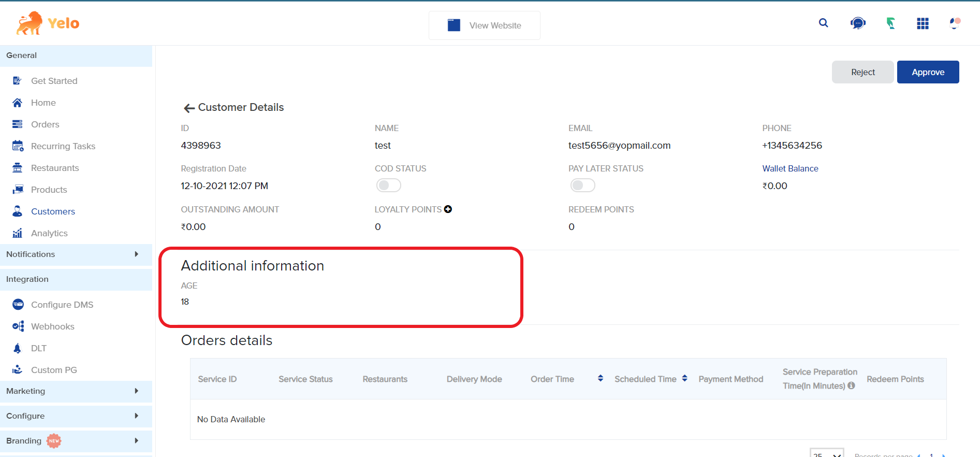The width and height of the screenshot is (980, 457).
Task: Go to Analytics in the sidebar
Action: pos(49,233)
